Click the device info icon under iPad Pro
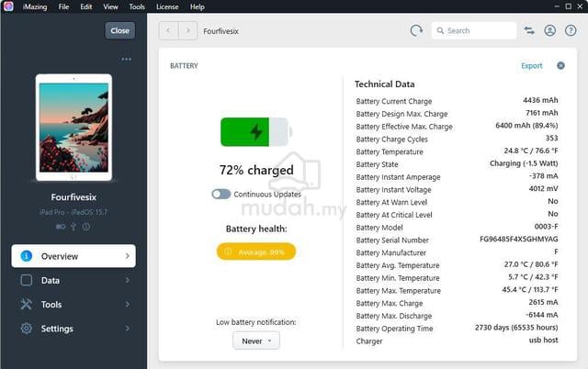The height and width of the screenshot is (369, 588). point(86,227)
